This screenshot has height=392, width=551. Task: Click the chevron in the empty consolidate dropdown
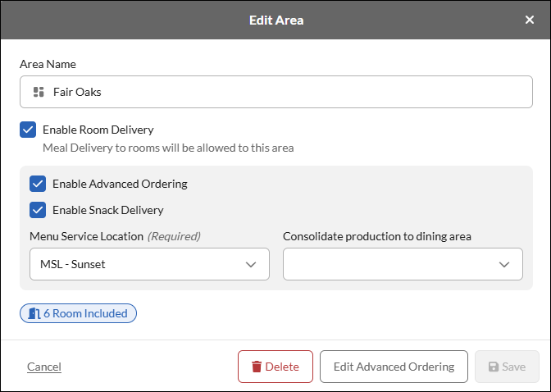[504, 264]
